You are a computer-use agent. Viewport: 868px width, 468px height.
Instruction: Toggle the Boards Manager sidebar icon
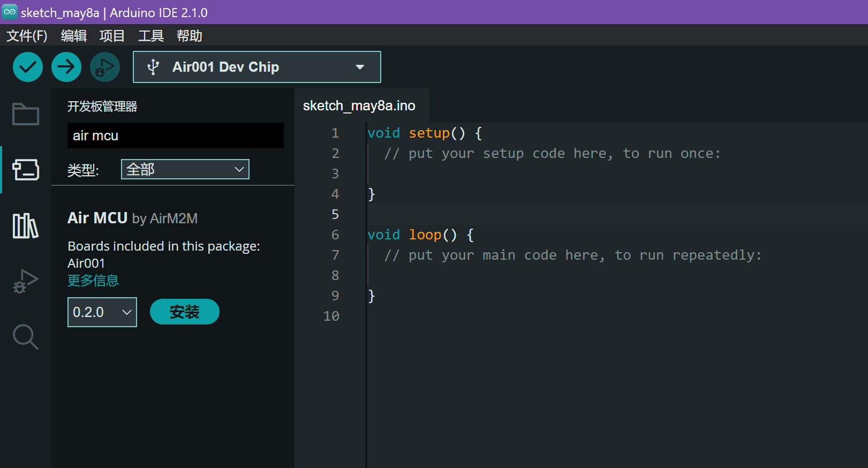click(26, 170)
